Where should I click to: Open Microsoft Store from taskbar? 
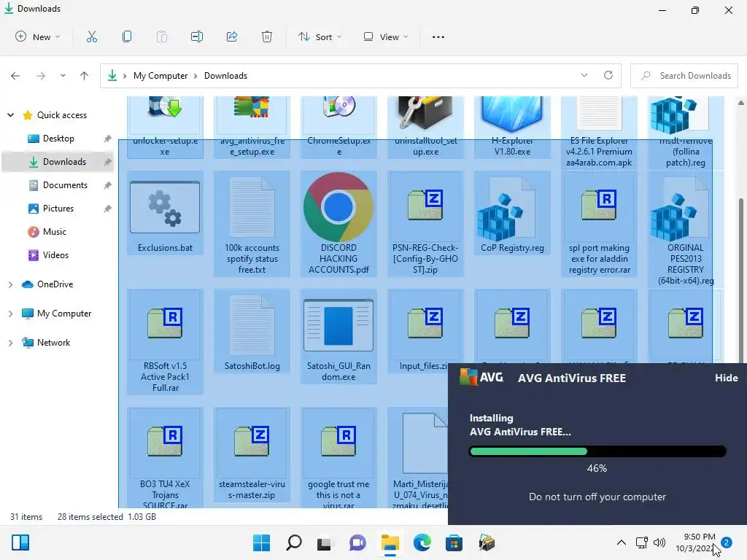pos(454,542)
